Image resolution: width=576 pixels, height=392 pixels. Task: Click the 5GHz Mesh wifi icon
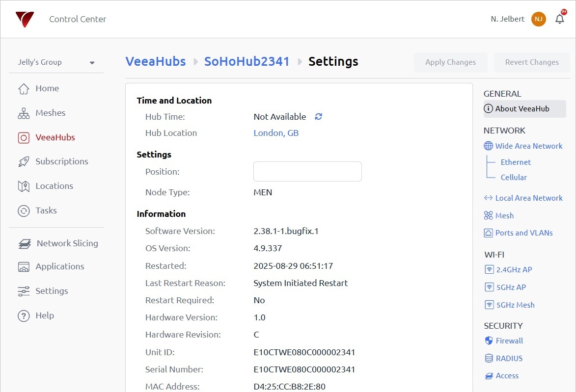(489, 305)
